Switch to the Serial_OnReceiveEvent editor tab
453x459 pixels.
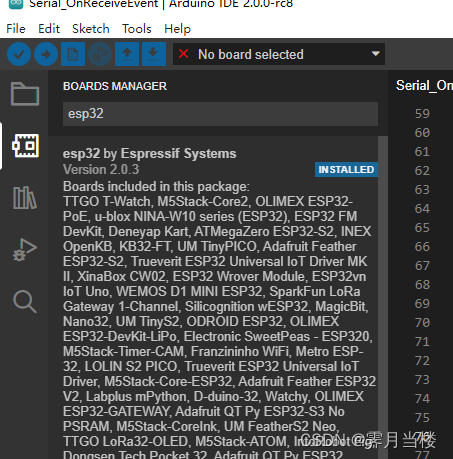pyautogui.click(x=424, y=86)
